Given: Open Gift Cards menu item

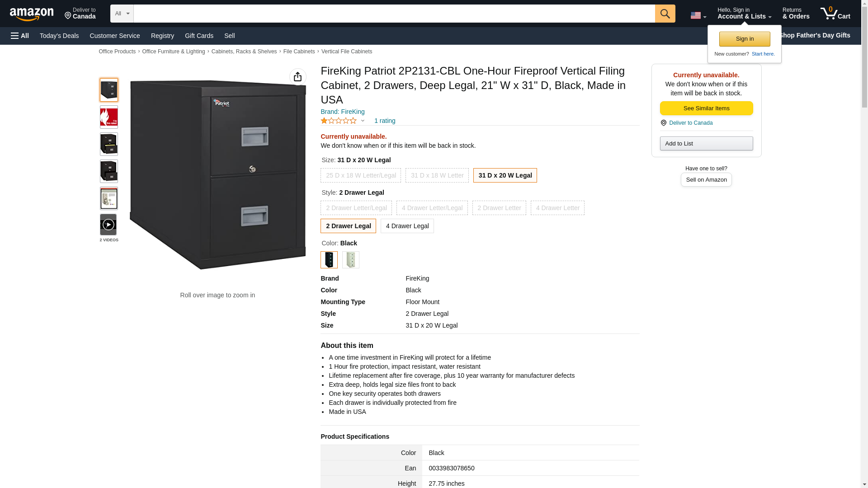Looking at the screenshot, I should tap(199, 36).
